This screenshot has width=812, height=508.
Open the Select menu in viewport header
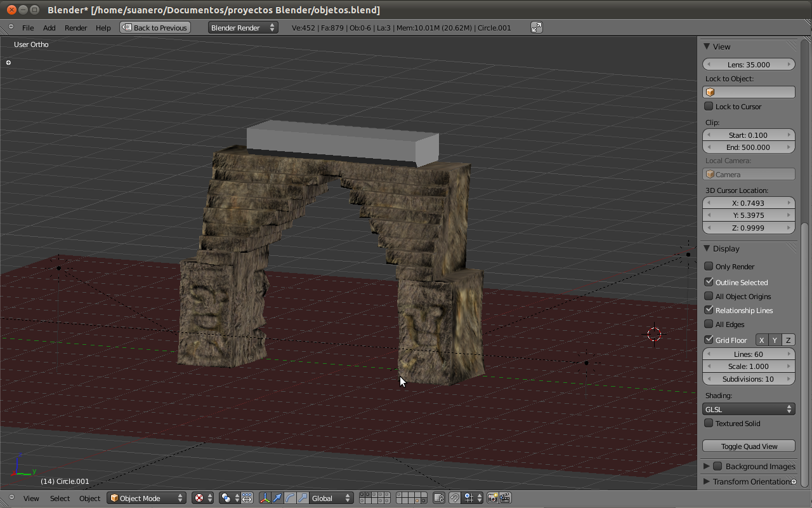click(x=60, y=498)
